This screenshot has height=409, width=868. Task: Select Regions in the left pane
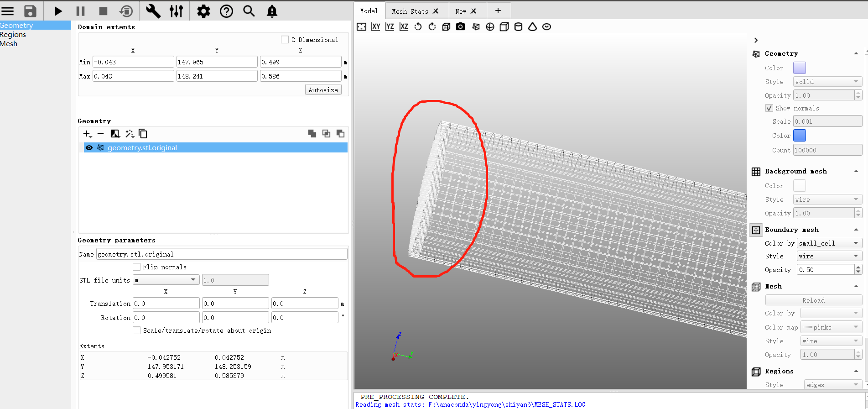[x=13, y=35]
